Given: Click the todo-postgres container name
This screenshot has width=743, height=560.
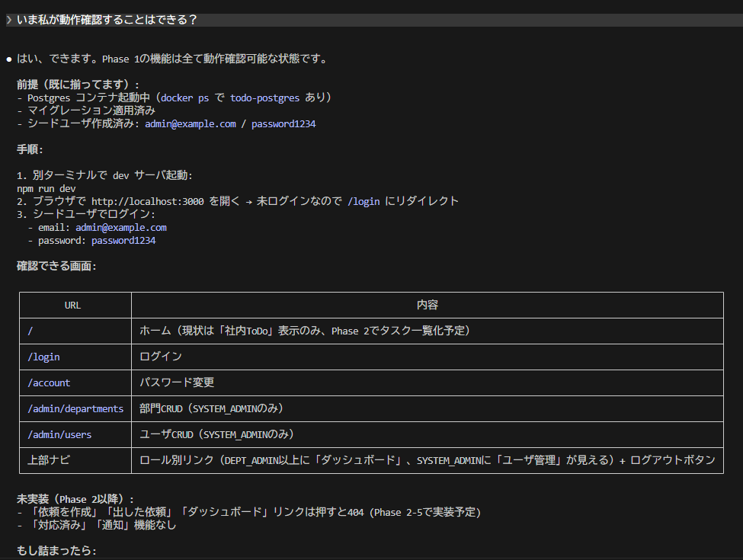Looking at the screenshot, I should click(x=265, y=98).
